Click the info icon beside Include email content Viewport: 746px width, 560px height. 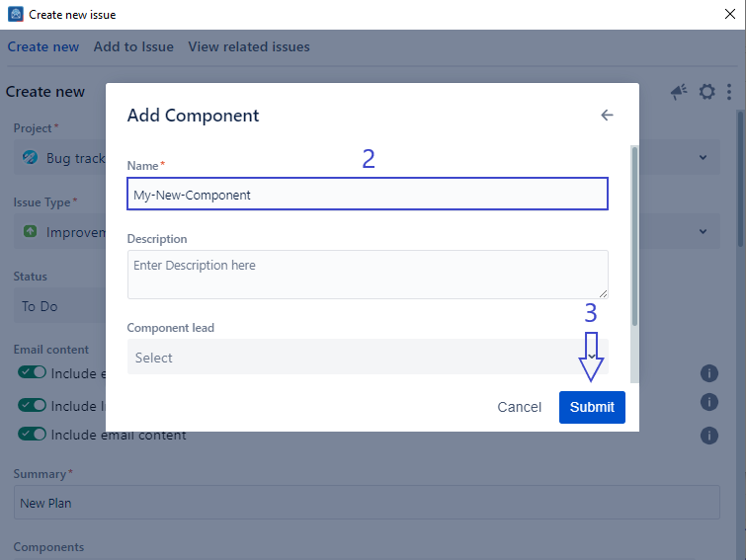click(x=708, y=435)
